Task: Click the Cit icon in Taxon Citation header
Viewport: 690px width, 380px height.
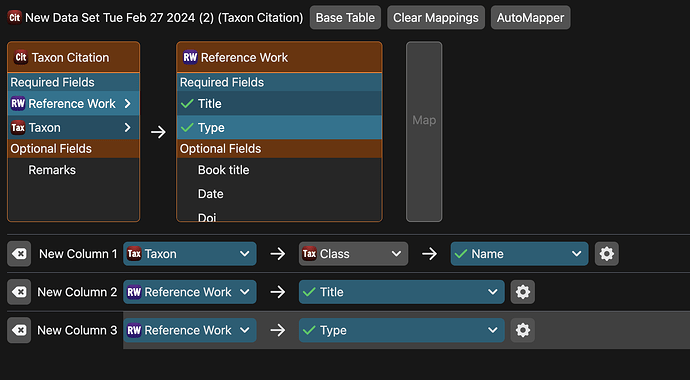Action: (21, 57)
